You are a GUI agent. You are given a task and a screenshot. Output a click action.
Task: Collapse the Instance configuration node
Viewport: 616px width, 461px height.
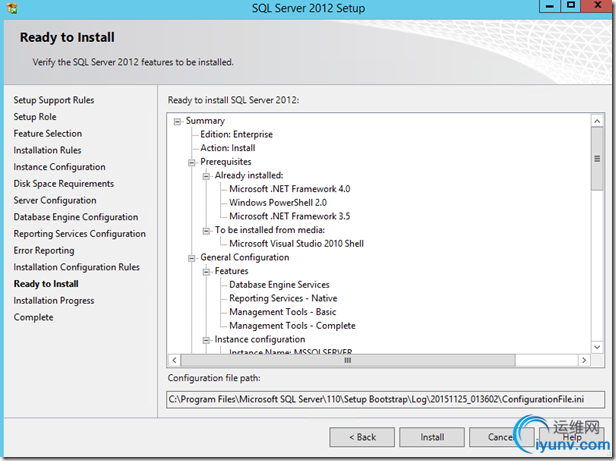206,340
